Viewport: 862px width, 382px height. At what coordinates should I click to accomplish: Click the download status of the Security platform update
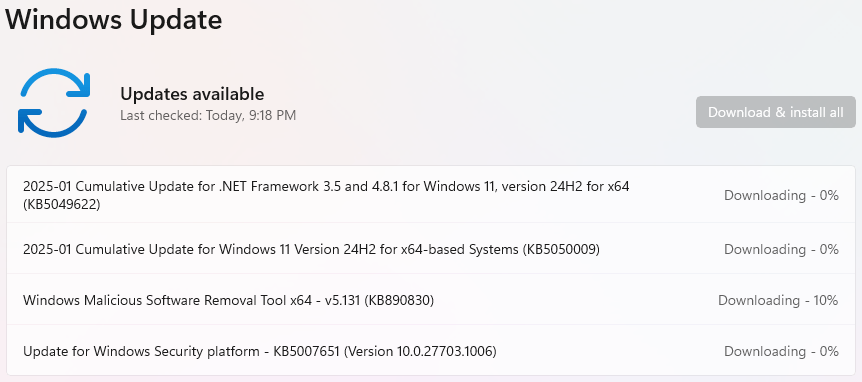(x=781, y=351)
